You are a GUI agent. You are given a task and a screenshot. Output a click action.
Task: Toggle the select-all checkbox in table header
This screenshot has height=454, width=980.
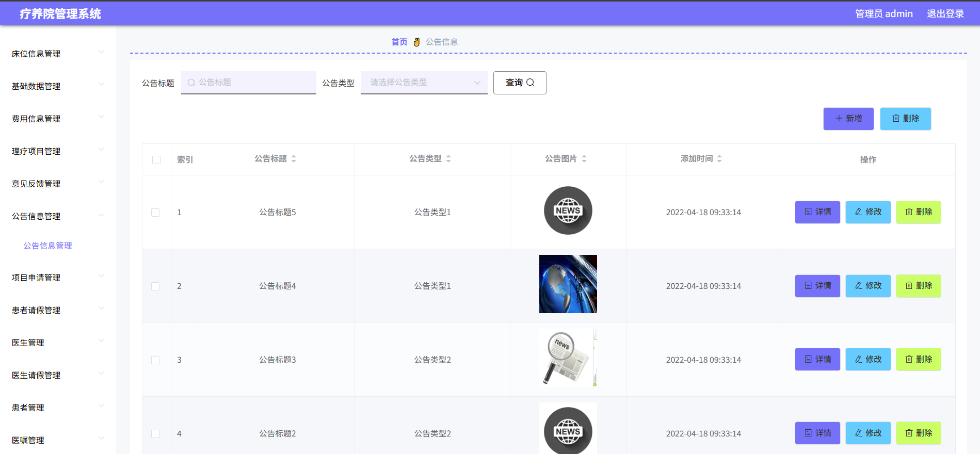pos(156,160)
